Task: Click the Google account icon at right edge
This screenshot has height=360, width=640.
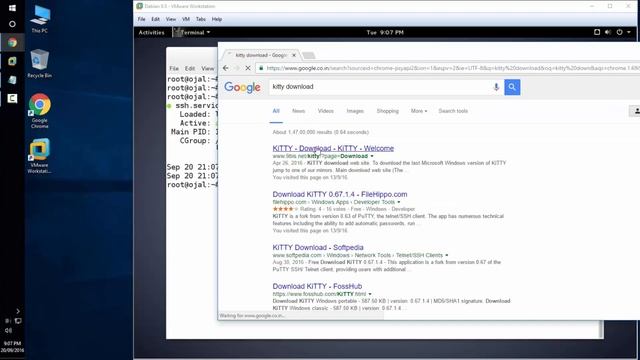Action: (636, 111)
